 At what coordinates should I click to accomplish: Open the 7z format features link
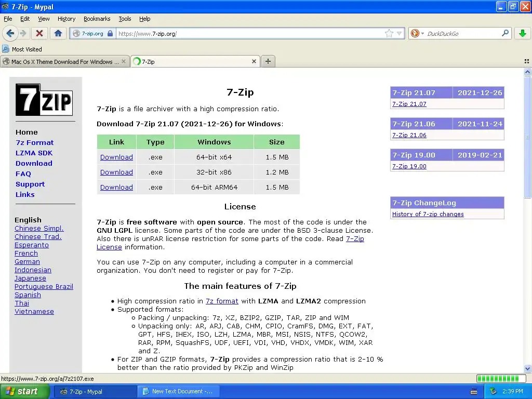coord(222,301)
